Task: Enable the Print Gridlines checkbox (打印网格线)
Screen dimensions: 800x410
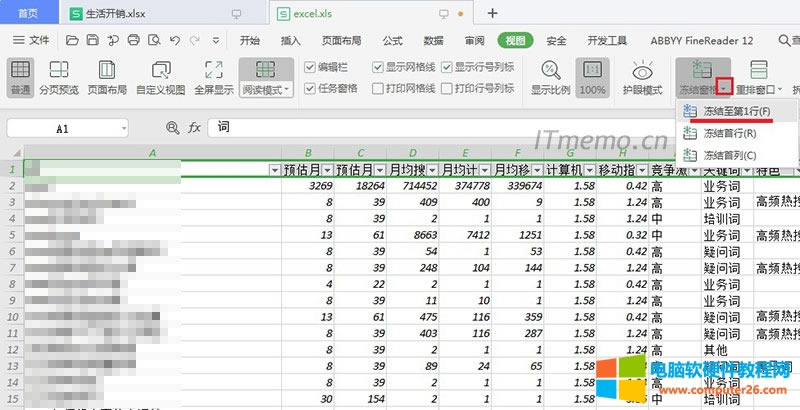Action: tap(379, 88)
